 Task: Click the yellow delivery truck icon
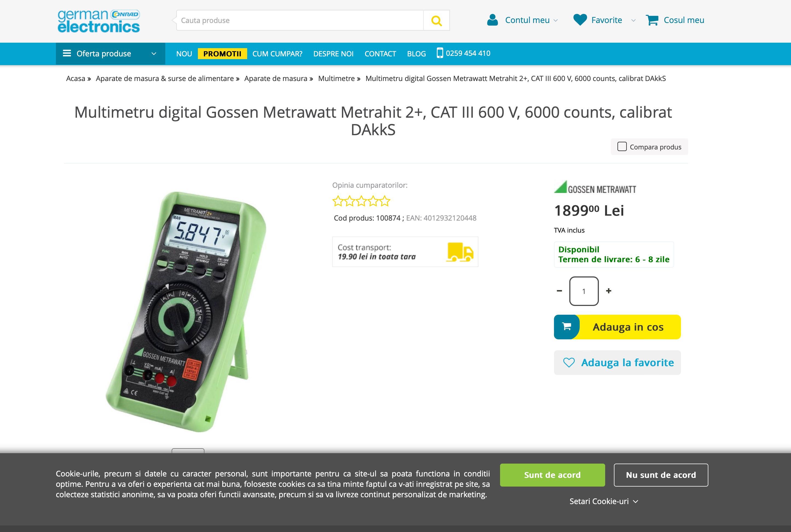click(460, 252)
